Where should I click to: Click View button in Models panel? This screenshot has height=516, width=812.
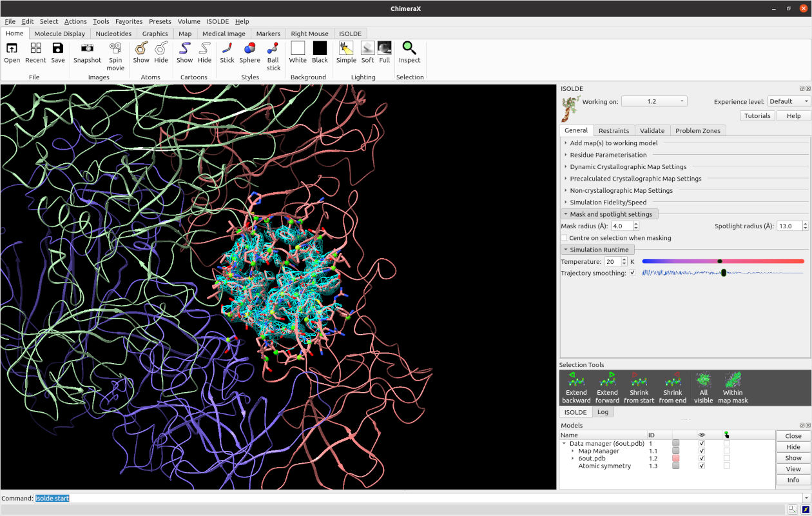click(793, 469)
